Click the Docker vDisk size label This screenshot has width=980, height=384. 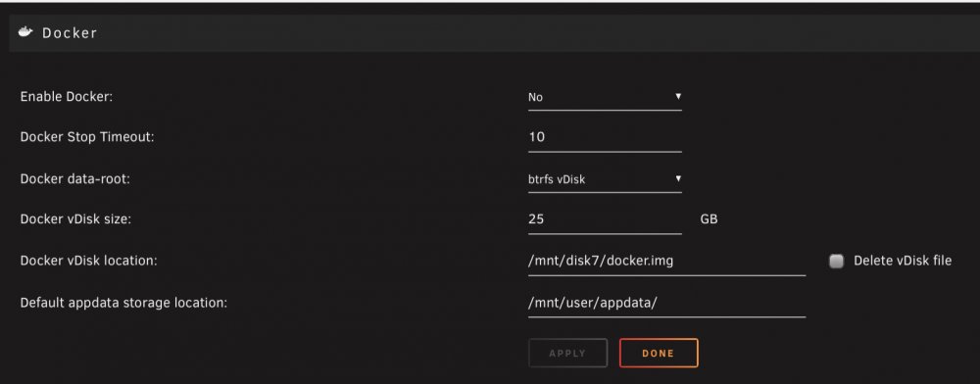pyautogui.click(x=75, y=219)
